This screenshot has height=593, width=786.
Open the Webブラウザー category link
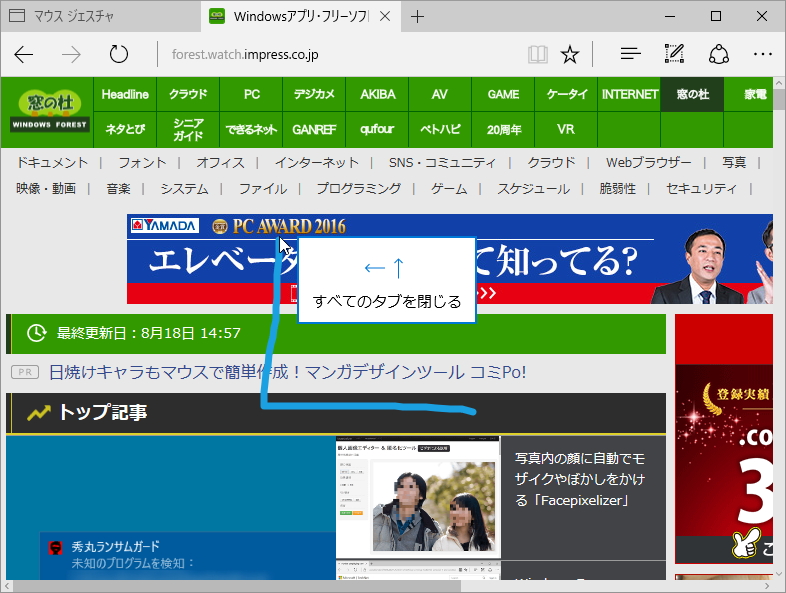tap(649, 162)
